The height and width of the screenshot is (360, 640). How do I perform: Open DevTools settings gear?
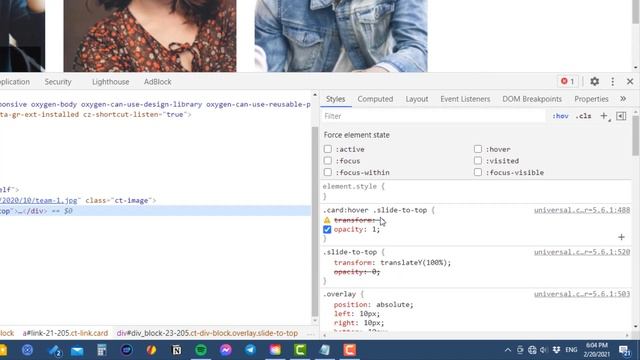[x=594, y=82]
